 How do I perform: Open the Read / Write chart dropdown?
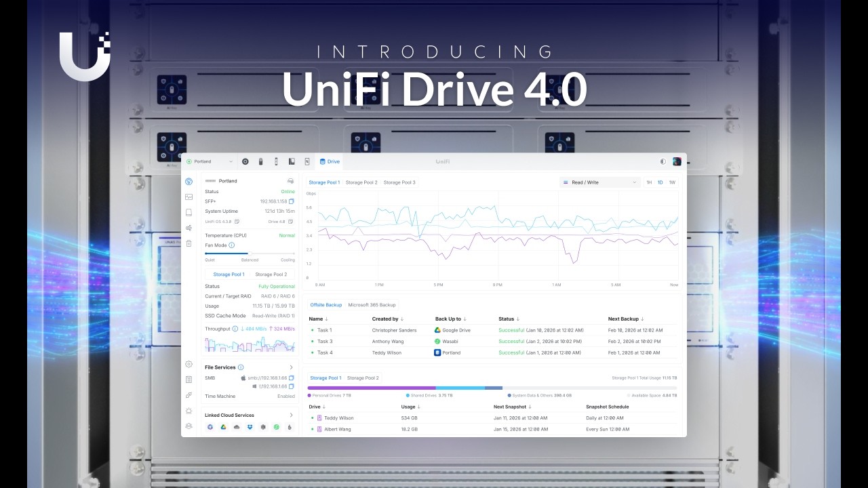600,182
